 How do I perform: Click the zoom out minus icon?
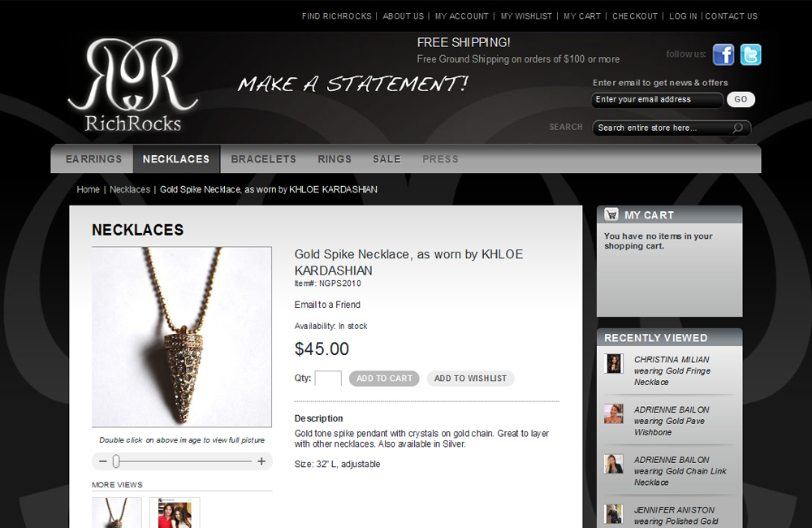[102, 461]
